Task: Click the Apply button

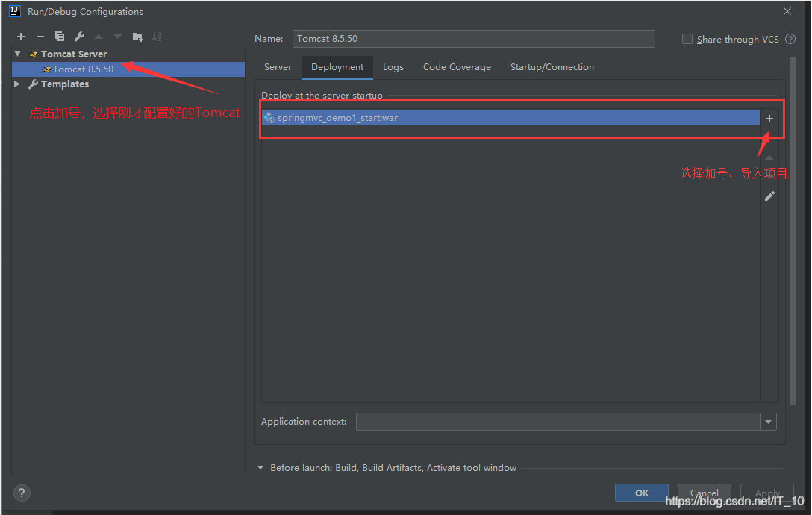Action: click(767, 493)
